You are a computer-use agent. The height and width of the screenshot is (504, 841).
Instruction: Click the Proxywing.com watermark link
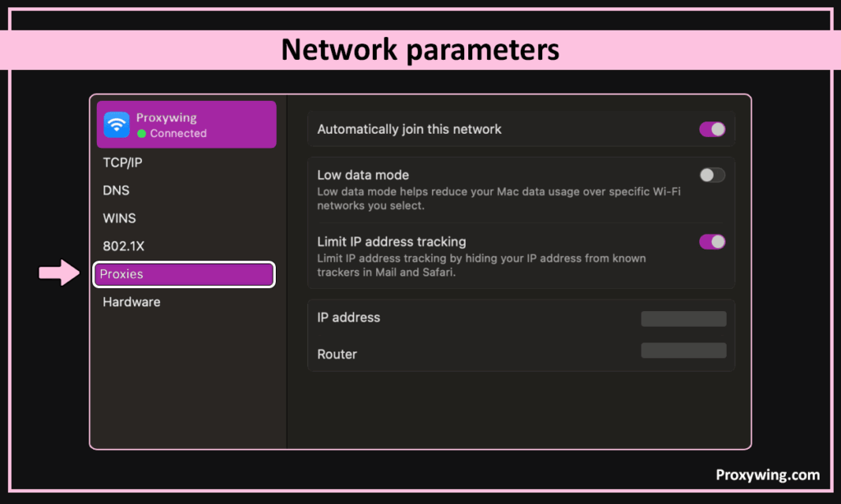(767, 474)
